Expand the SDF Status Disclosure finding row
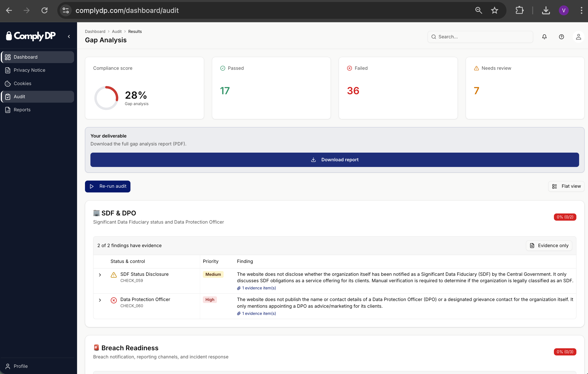The image size is (588, 374). (x=100, y=275)
